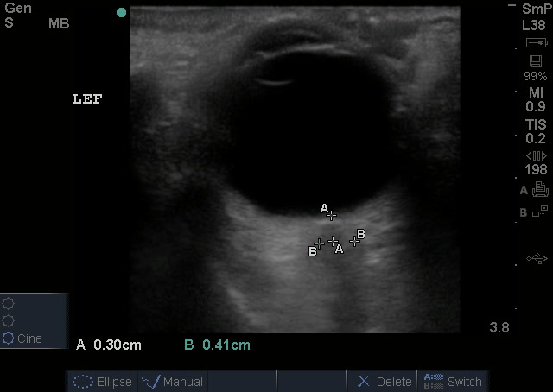Select the first radio option above Cine

(10, 304)
